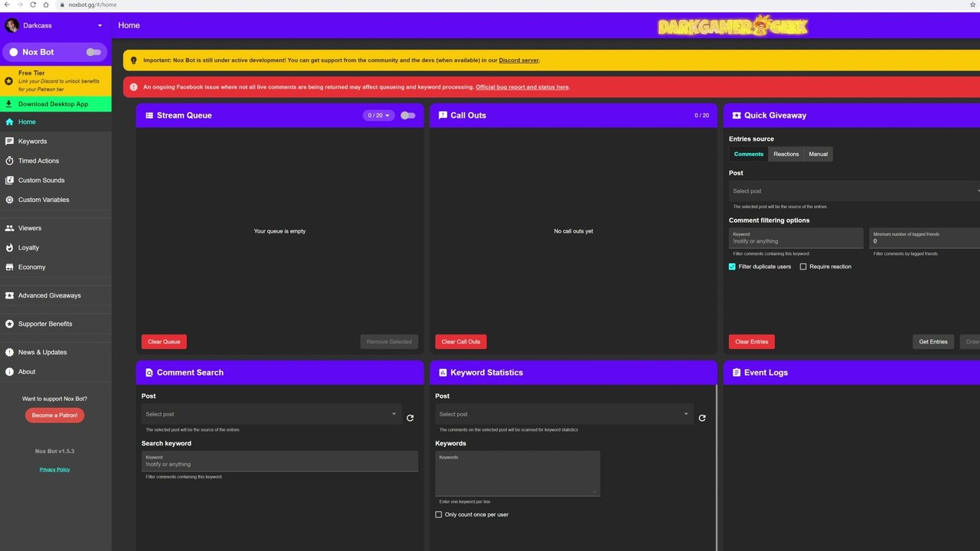Screen dimensions: 980x551
Task: Go back using the browser back arrow
Action: 7,5
